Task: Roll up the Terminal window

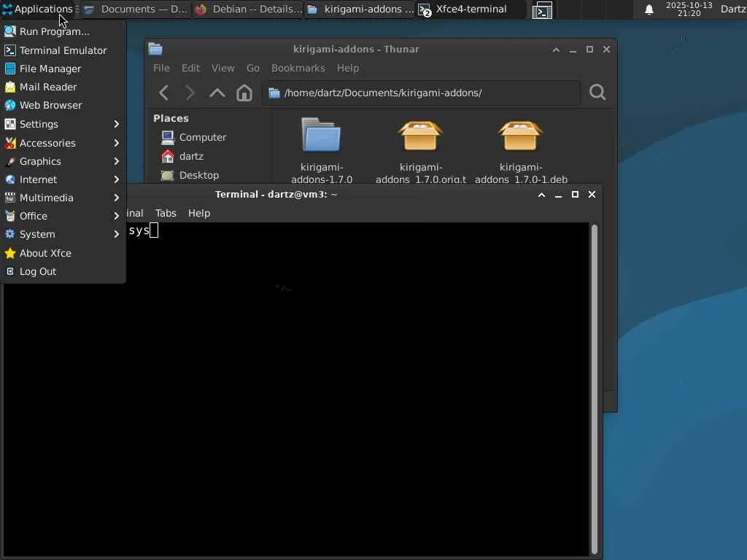Action: (x=541, y=194)
